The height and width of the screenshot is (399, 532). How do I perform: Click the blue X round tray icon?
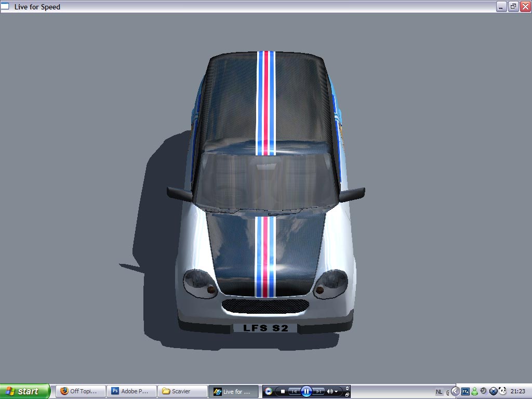494,392
